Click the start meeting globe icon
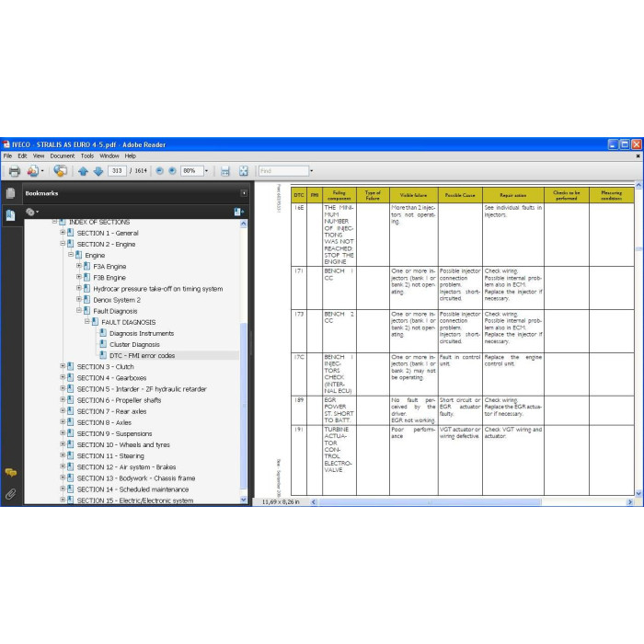644x644 pixels. 61,171
